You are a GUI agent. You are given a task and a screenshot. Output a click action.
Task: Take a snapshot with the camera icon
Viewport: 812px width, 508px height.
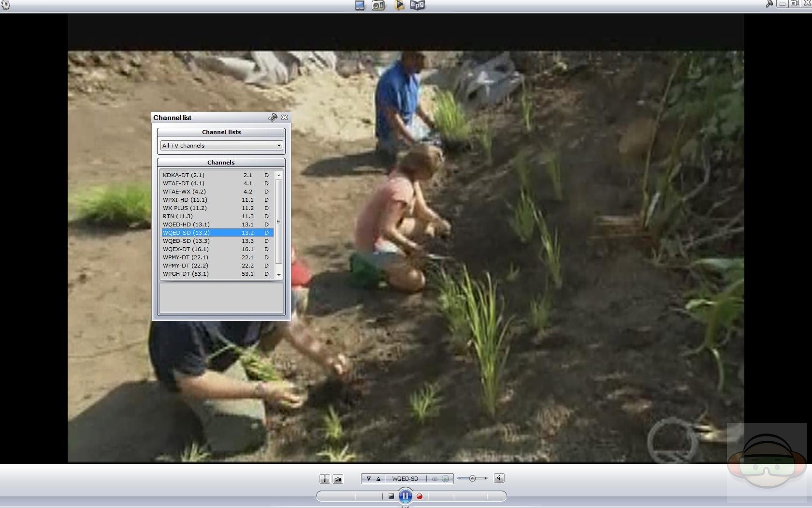[x=338, y=479]
